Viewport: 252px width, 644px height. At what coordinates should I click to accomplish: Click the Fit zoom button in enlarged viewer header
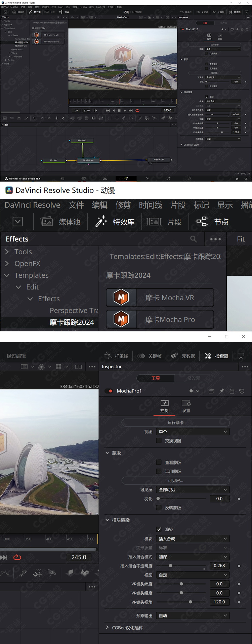pos(241,239)
